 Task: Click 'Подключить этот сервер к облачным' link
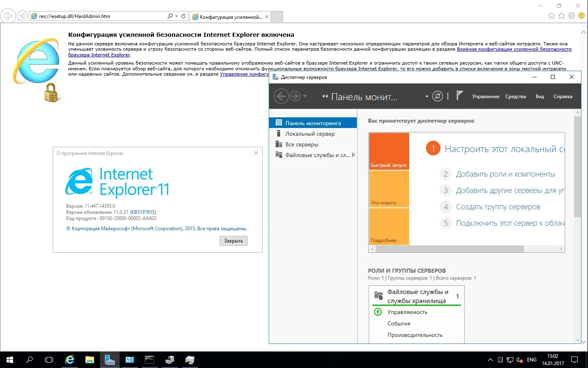[510, 223]
